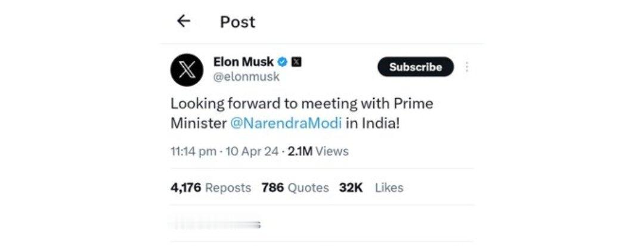Click the square X affiliation badge

point(296,62)
